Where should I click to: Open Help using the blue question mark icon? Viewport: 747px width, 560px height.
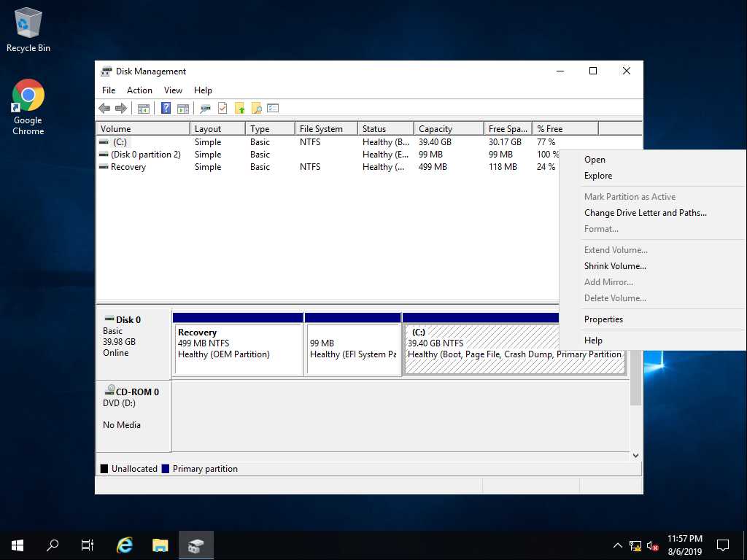[x=166, y=108]
